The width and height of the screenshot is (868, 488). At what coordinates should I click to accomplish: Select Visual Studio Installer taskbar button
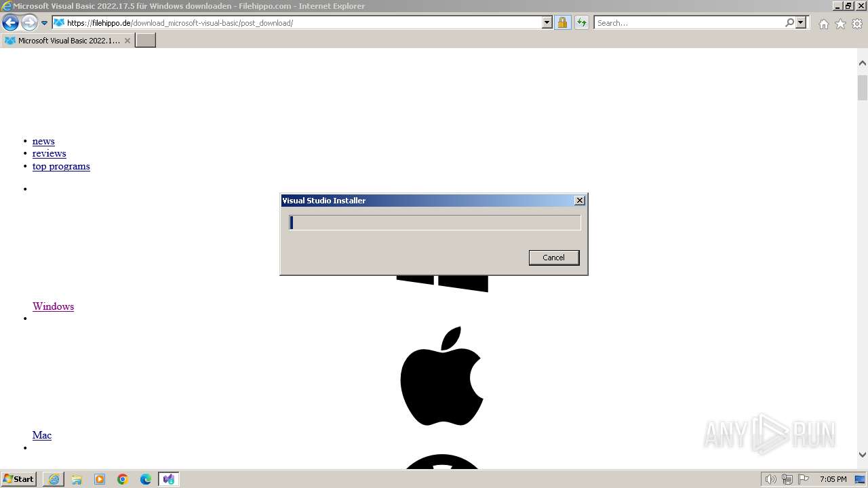click(x=169, y=479)
